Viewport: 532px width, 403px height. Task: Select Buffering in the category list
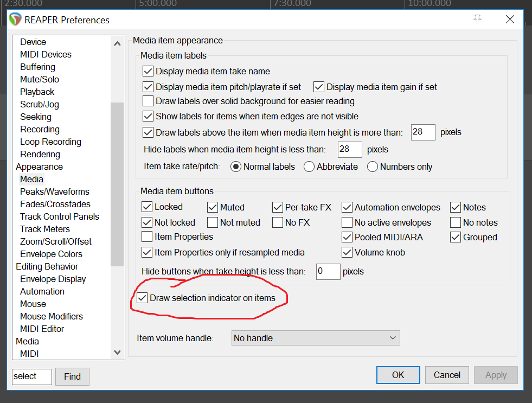click(x=37, y=67)
